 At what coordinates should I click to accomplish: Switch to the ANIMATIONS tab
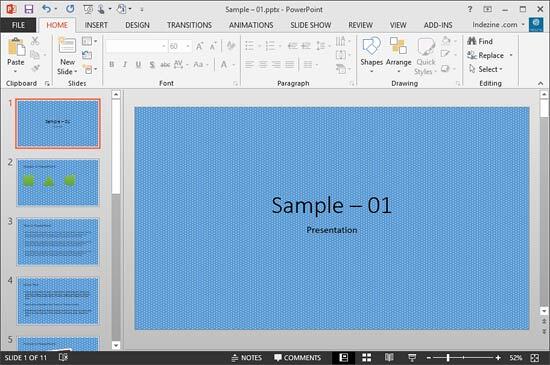[x=251, y=25]
